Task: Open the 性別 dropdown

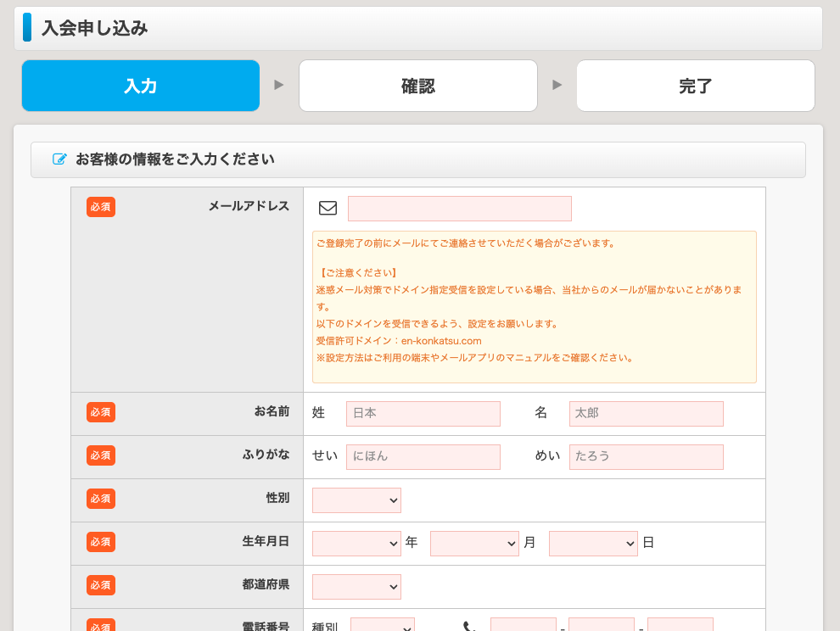Action: [x=356, y=500]
